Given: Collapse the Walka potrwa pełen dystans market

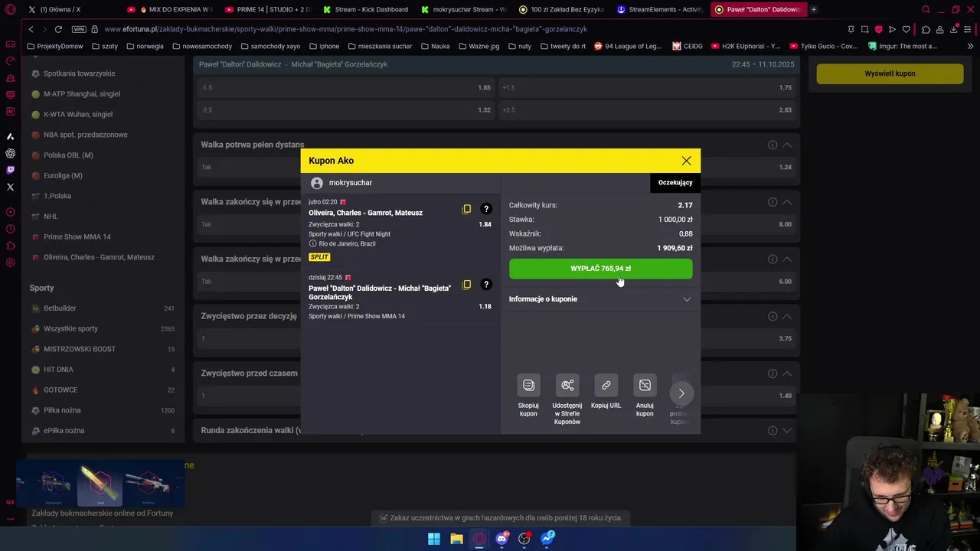Looking at the screenshot, I should 786,145.
